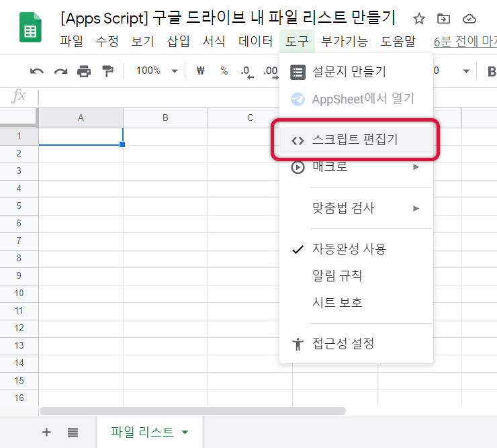Select the Paint format roller icon
This screenshot has height=448, width=497.
point(107,71)
